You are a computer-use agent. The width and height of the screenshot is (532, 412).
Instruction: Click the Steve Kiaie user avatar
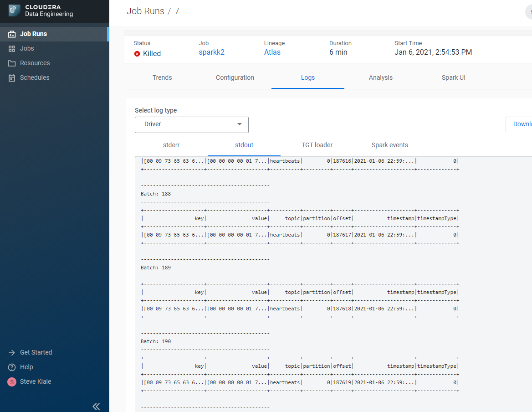[x=12, y=382]
